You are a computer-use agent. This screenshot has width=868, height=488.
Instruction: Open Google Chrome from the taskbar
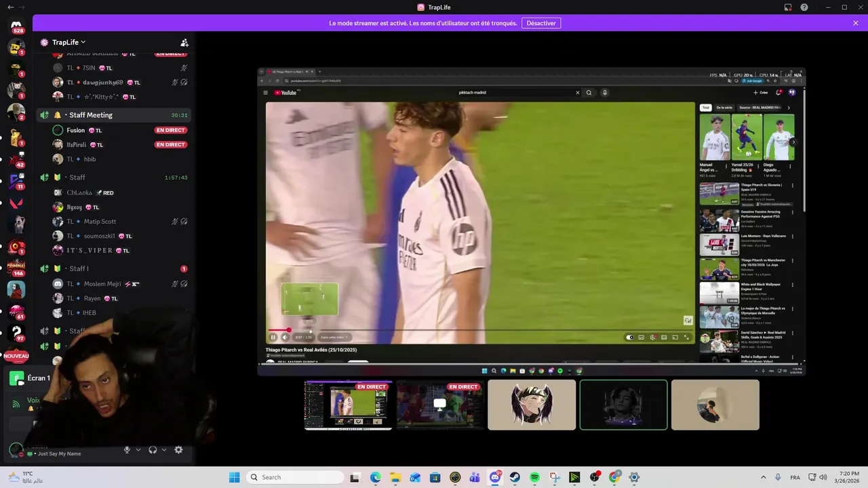point(614,477)
